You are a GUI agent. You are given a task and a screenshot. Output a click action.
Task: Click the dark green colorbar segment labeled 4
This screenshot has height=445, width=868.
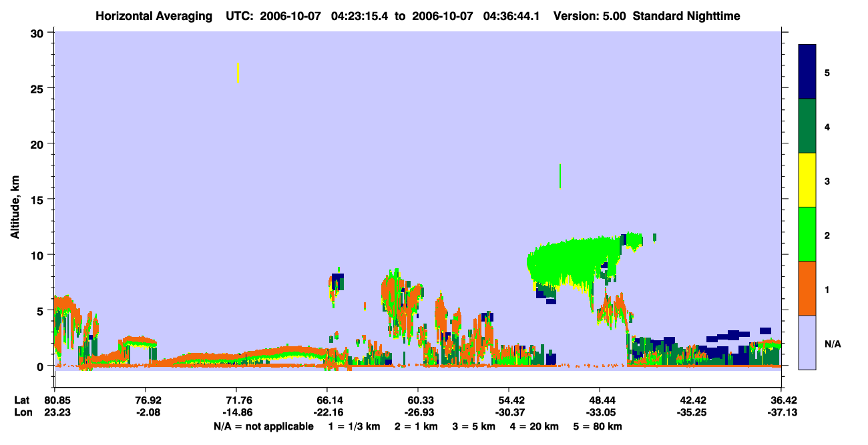[807, 126]
